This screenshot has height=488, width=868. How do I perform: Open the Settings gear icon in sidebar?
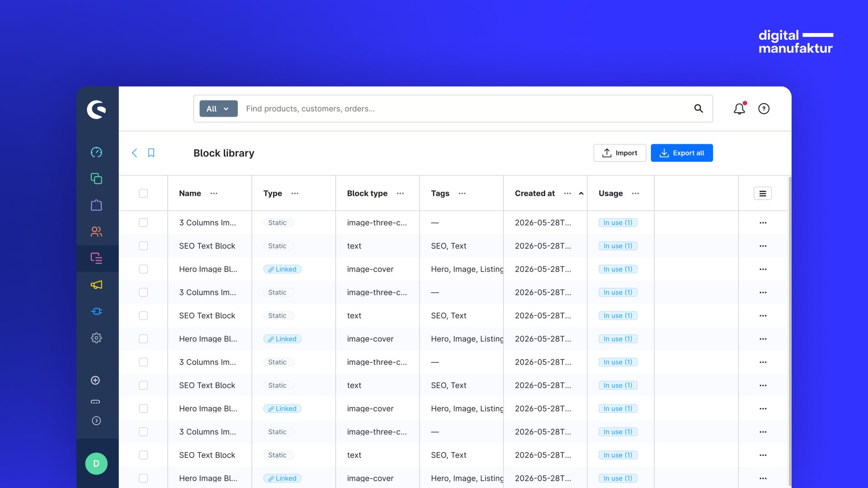[96, 338]
